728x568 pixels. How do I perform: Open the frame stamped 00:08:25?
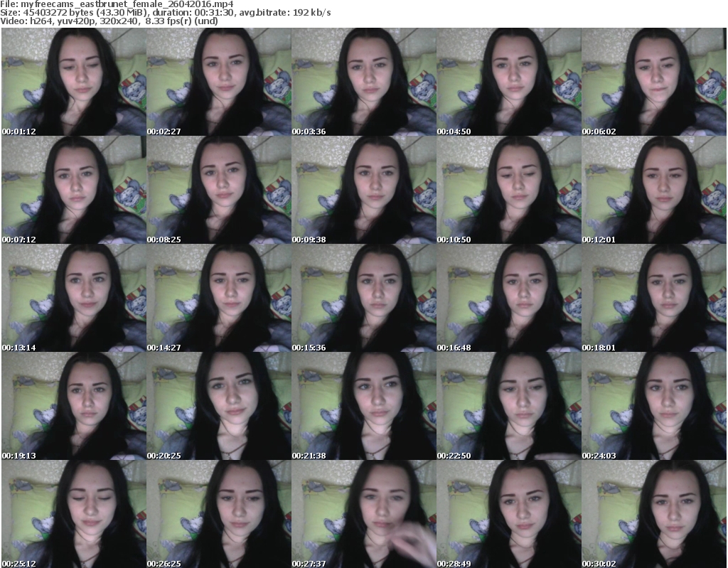[219, 190]
